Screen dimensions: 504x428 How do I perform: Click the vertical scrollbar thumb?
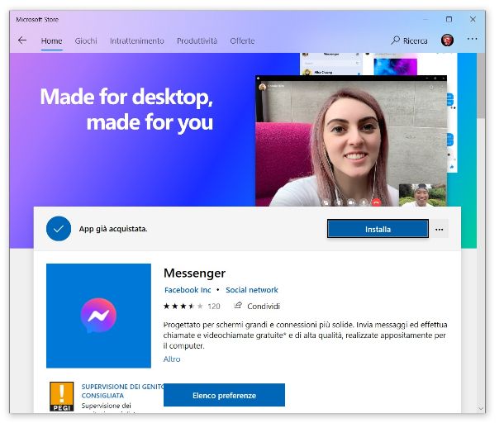(x=481, y=85)
